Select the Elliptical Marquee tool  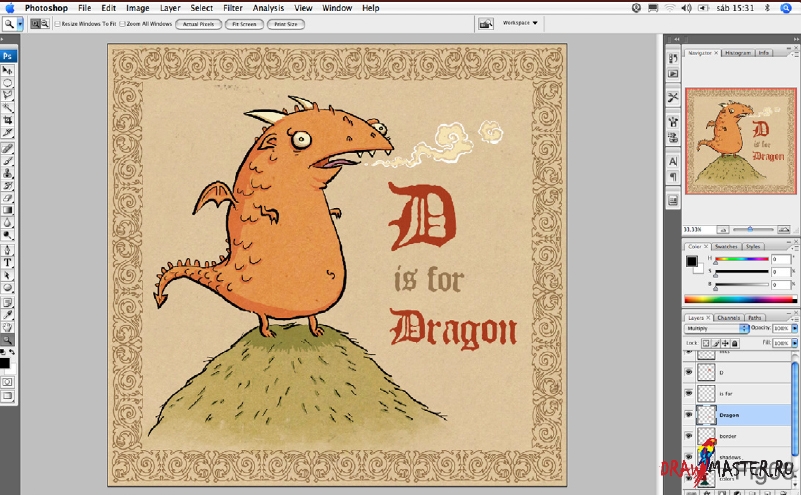point(7,82)
